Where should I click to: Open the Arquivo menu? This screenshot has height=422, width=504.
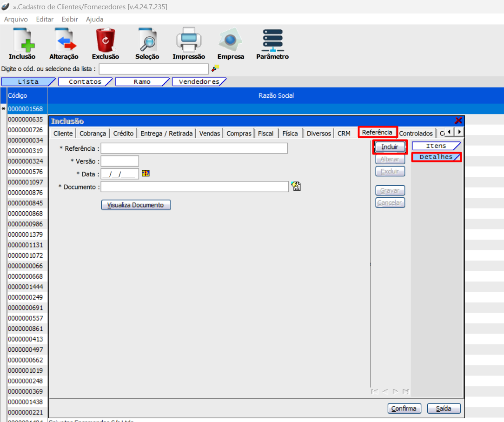coord(16,19)
